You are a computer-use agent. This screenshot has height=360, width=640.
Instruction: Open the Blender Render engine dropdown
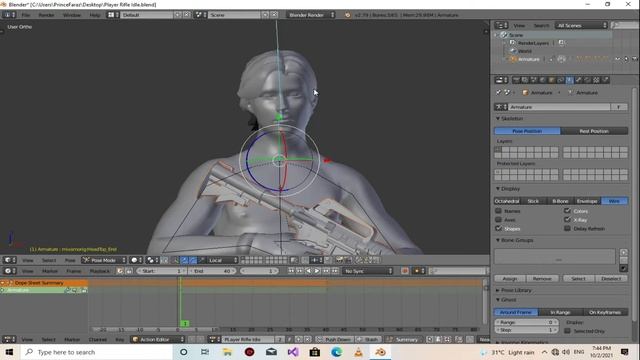point(310,15)
